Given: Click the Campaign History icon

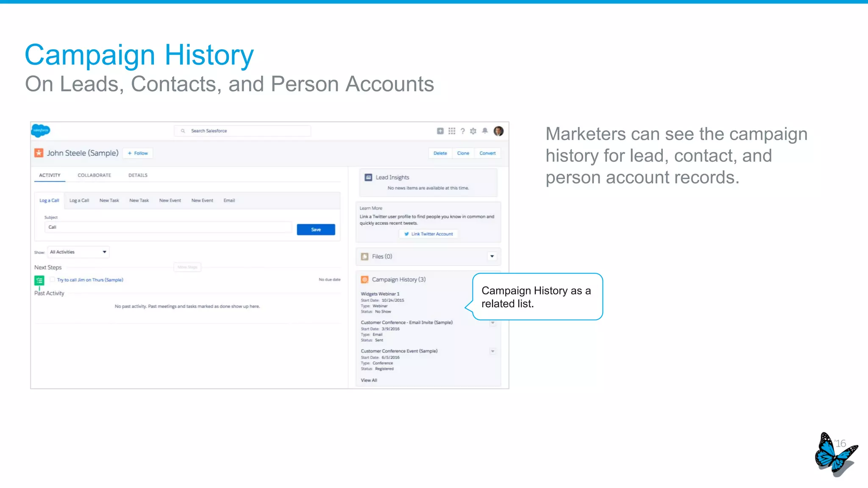Looking at the screenshot, I should click(364, 280).
